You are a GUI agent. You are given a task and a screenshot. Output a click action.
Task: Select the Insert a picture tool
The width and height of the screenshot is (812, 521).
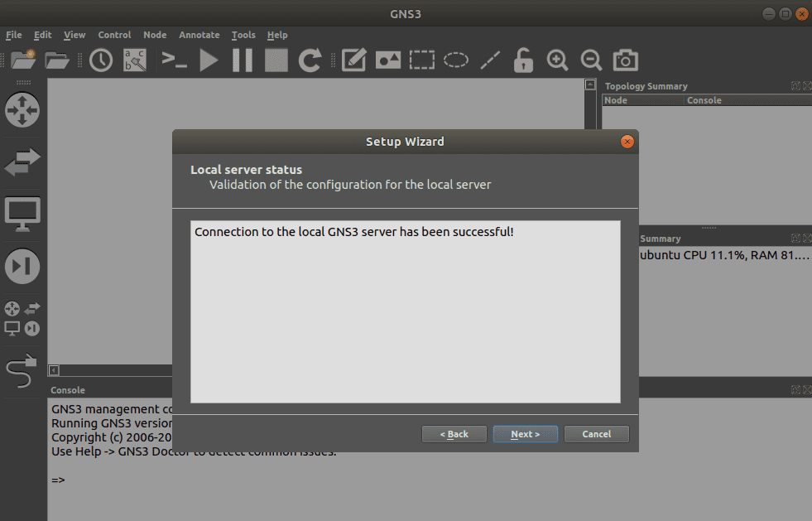[x=388, y=60]
